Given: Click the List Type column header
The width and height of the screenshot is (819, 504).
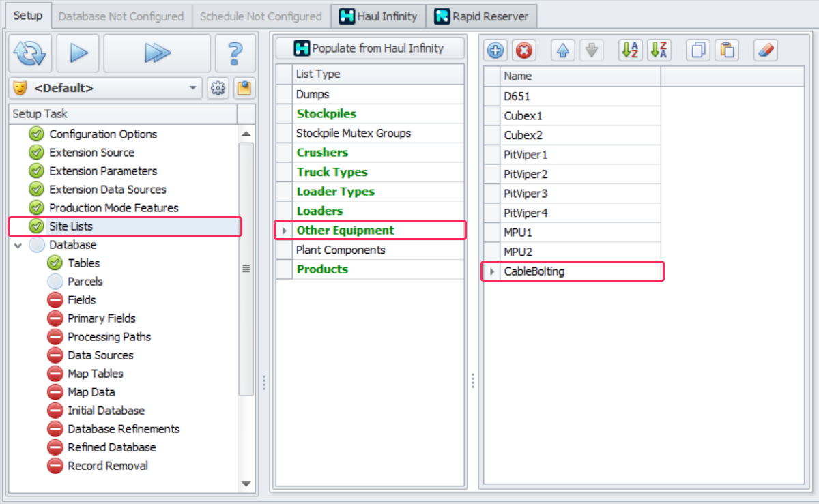Looking at the screenshot, I should pyautogui.click(x=377, y=74).
